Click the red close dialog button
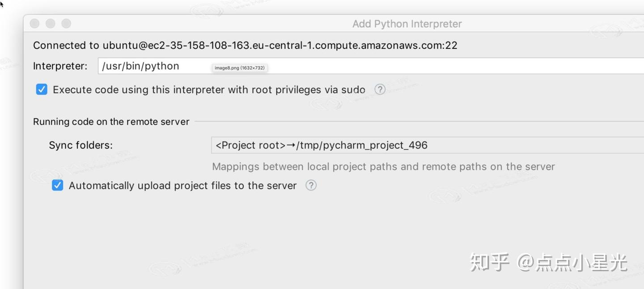The image size is (644, 289). 34,23
